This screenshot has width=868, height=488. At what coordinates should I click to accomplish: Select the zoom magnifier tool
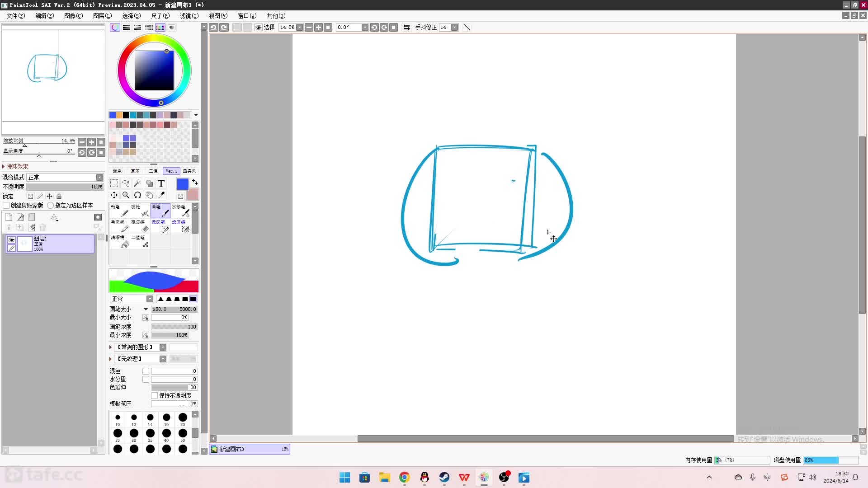click(126, 195)
